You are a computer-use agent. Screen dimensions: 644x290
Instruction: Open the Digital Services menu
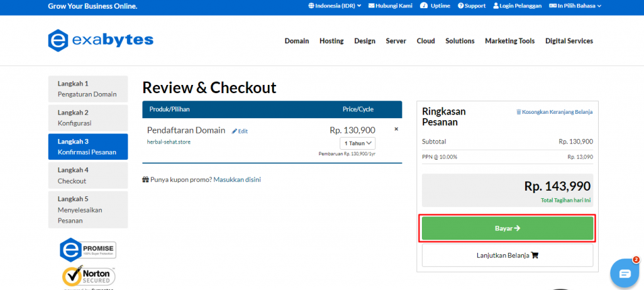click(x=569, y=41)
